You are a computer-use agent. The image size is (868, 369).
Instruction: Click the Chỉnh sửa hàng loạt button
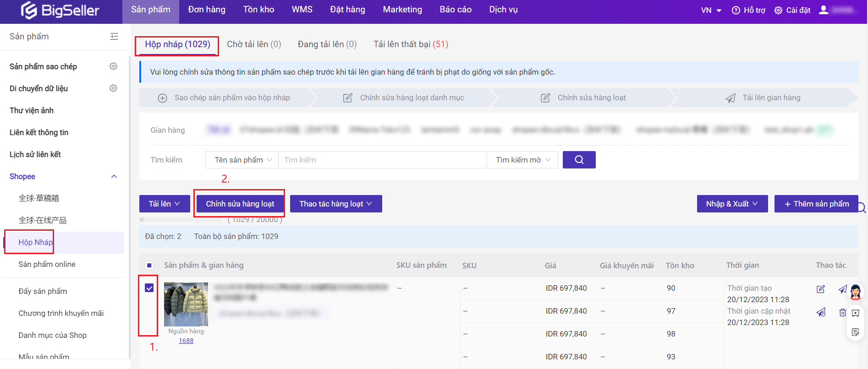click(240, 204)
